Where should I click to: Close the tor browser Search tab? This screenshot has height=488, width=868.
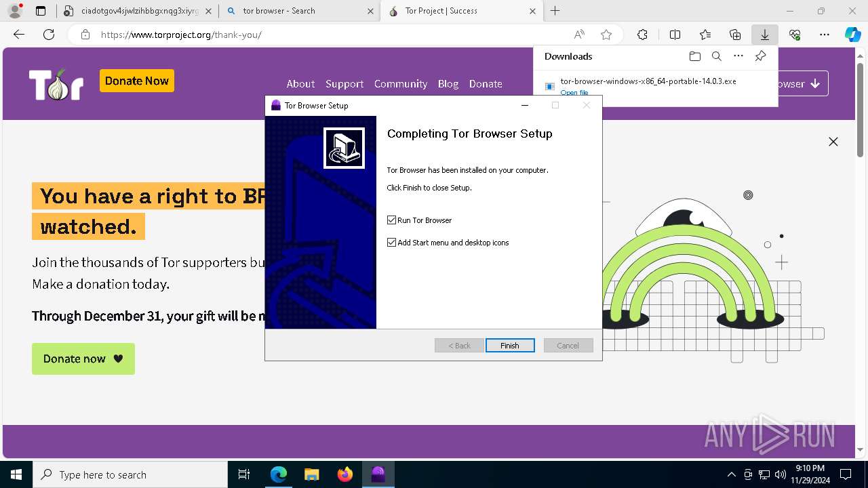click(x=370, y=11)
